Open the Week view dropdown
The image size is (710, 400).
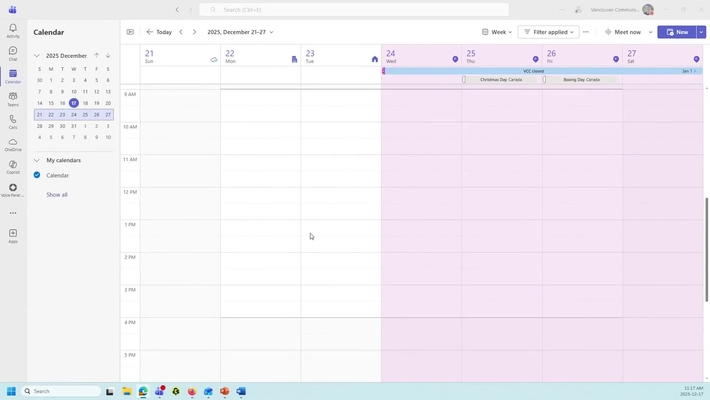(x=497, y=32)
